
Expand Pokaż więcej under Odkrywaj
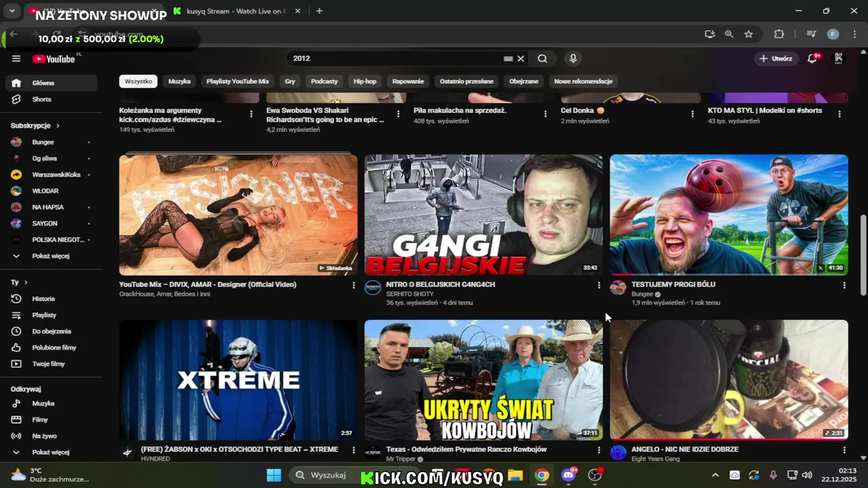(x=52, y=452)
